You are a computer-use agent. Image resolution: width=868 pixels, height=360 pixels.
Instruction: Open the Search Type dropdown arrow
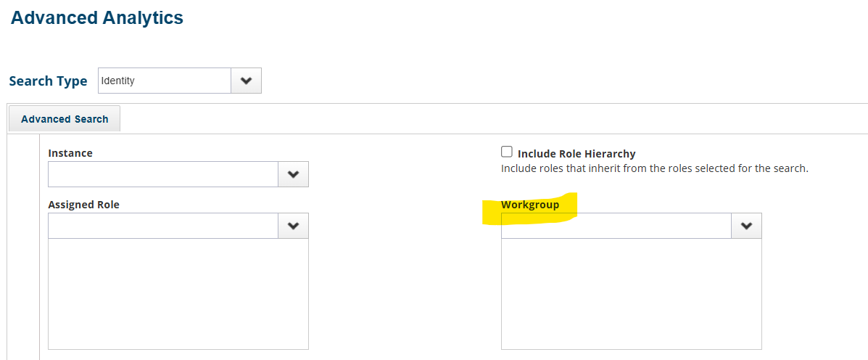point(246,81)
